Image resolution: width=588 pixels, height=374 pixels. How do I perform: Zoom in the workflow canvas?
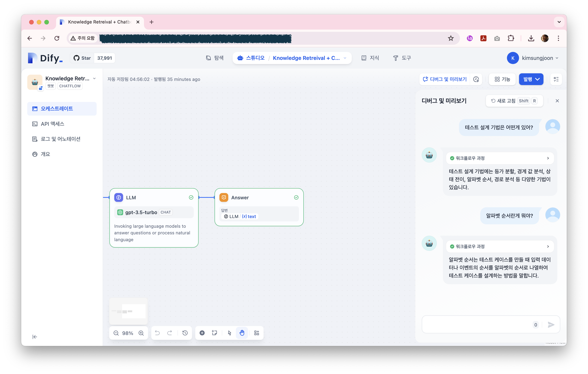pyautogui.click(x=141, y=333)
